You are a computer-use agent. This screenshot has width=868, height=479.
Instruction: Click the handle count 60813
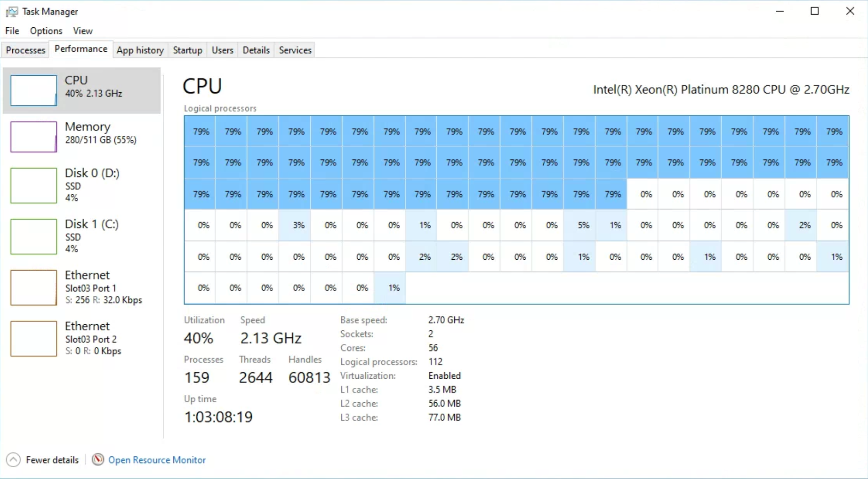(309, 377)
